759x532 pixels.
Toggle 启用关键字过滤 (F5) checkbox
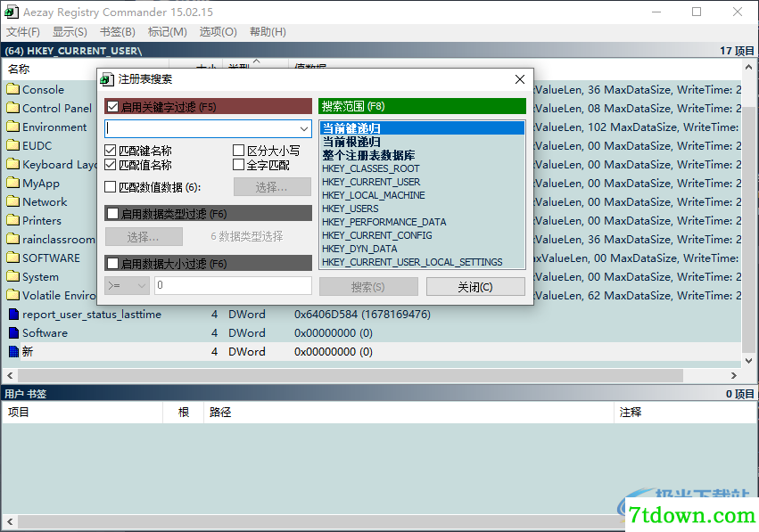(112, 107)
